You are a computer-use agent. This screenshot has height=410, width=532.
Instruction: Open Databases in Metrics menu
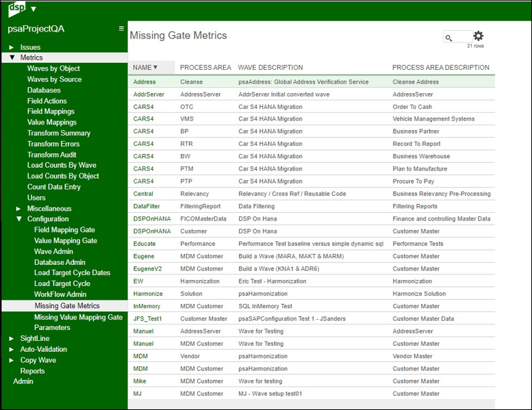click(44, 90)
